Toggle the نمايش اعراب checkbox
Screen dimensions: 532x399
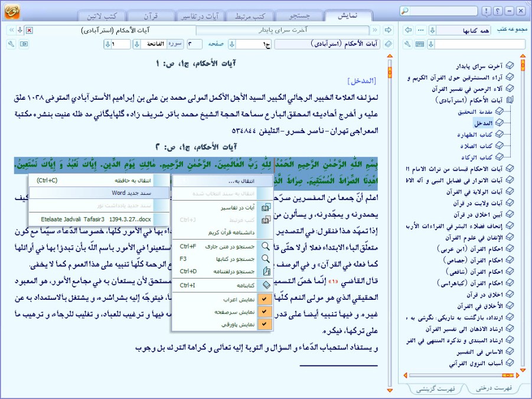click(265, 299)
